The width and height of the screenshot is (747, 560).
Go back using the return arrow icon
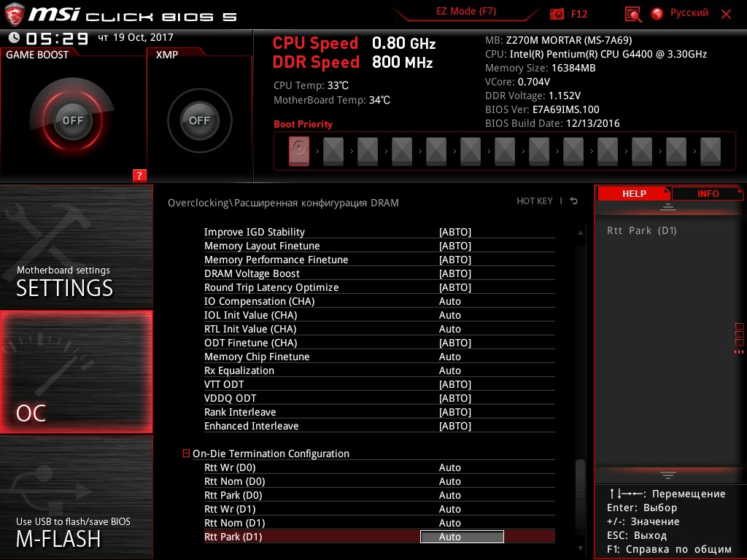[x=574, y=201]
